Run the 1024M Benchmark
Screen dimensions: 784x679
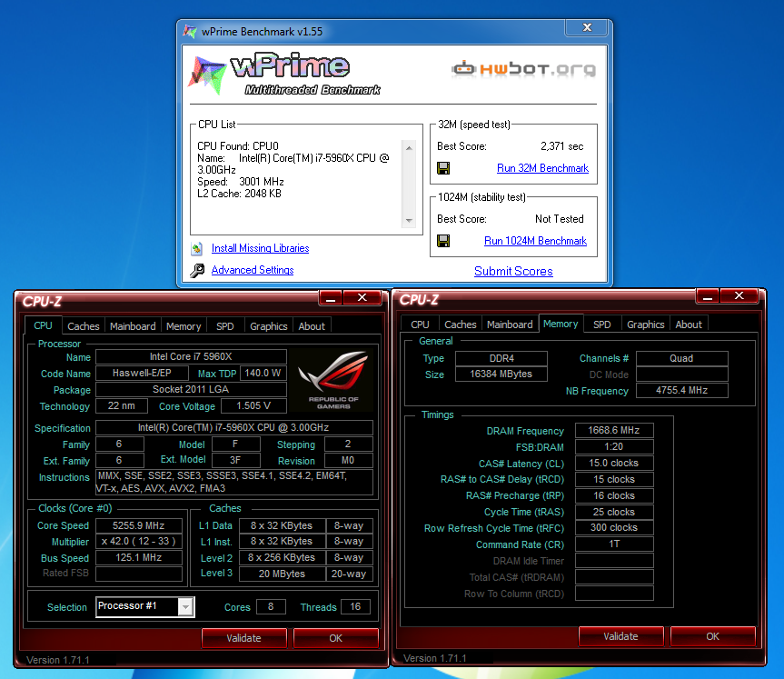pyautogui.click(x=535, y=241)
